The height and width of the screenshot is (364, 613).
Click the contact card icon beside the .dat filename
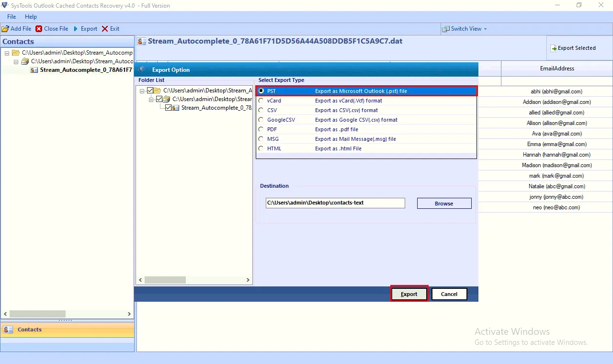click(x=141, y=41)
